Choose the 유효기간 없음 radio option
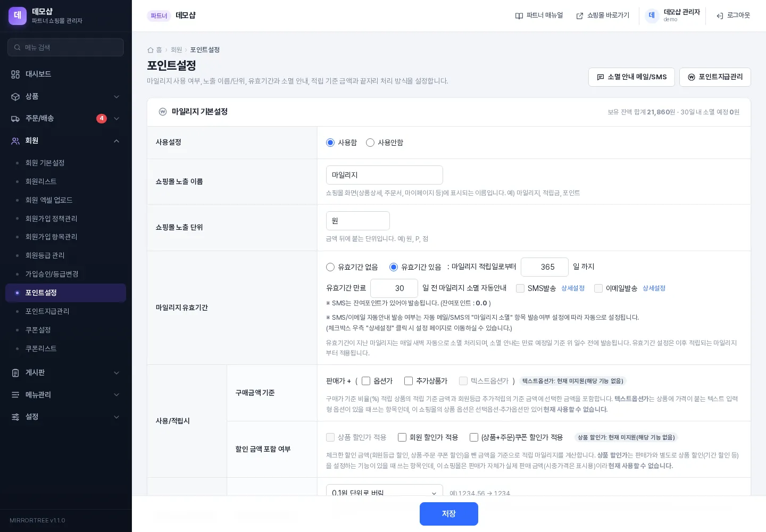Screen dimensions: 766x532 (x=330, y=267)
